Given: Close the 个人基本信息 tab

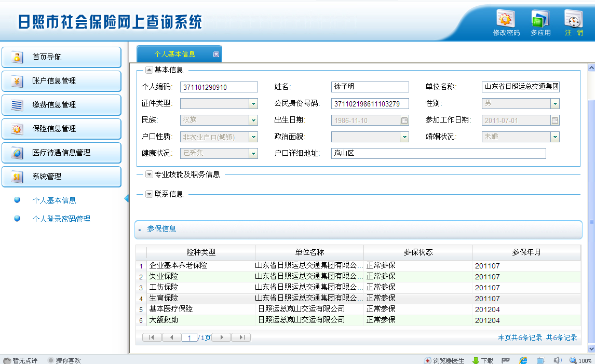Looking at the screenshot, I should 217,54.
